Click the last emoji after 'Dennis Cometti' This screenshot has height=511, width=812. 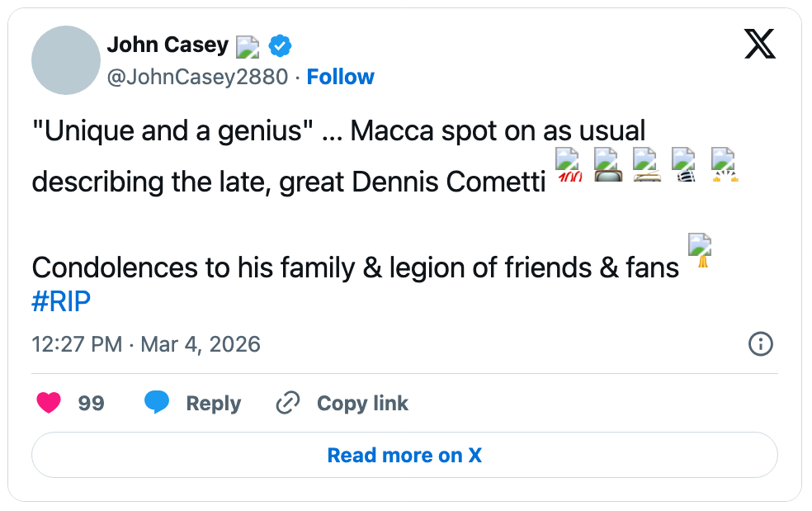(x=724, y=165)
